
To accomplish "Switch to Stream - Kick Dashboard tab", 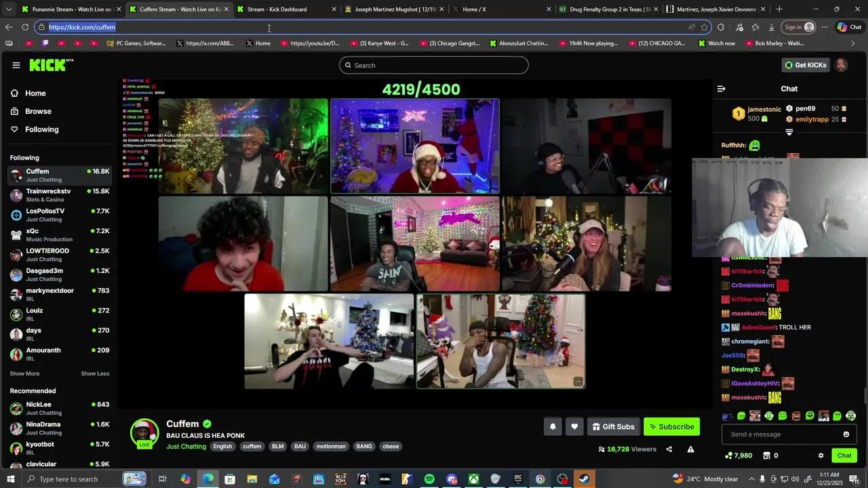I will (285, 9).
